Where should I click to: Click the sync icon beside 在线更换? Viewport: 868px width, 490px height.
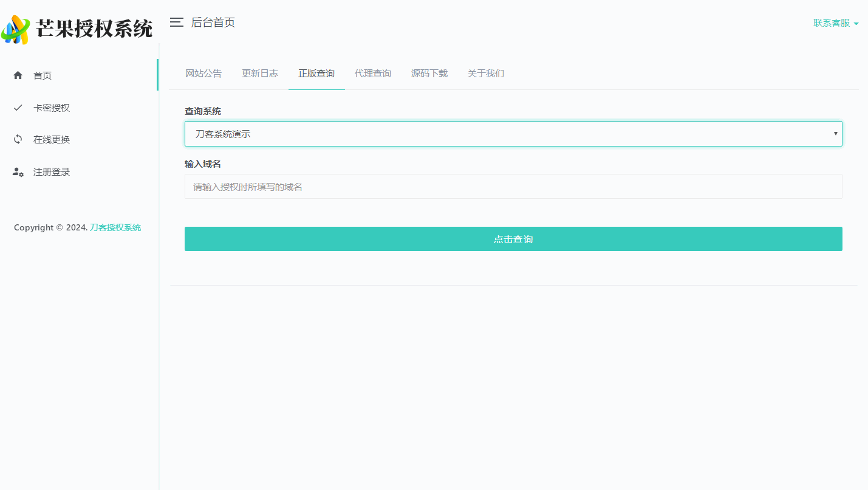click(x=18, y=139)
